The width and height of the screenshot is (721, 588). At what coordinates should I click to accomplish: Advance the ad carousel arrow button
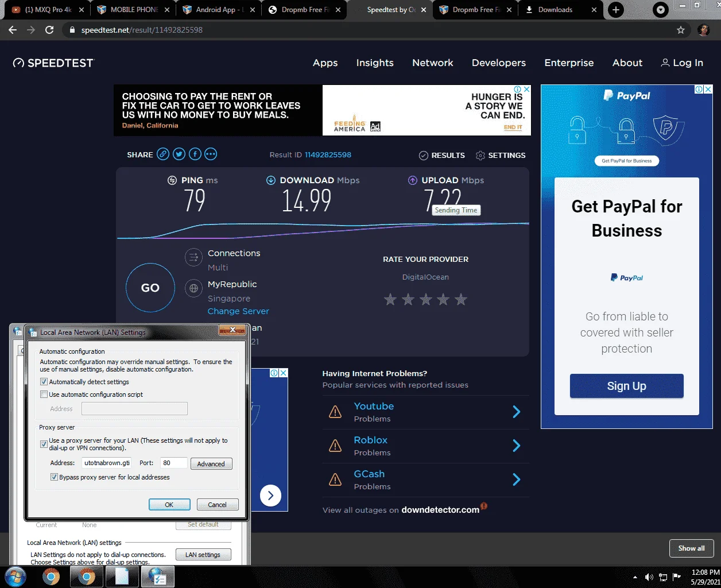click(x=270, y=496)
